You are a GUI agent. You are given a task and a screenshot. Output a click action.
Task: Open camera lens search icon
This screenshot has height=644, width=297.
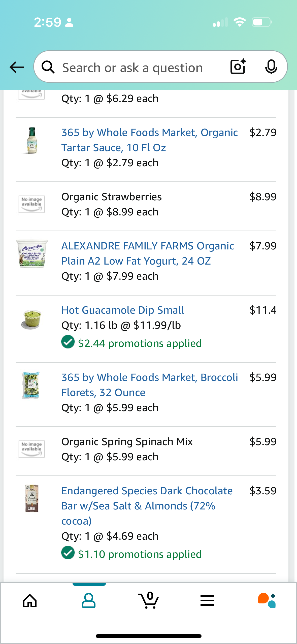[238, 67]
